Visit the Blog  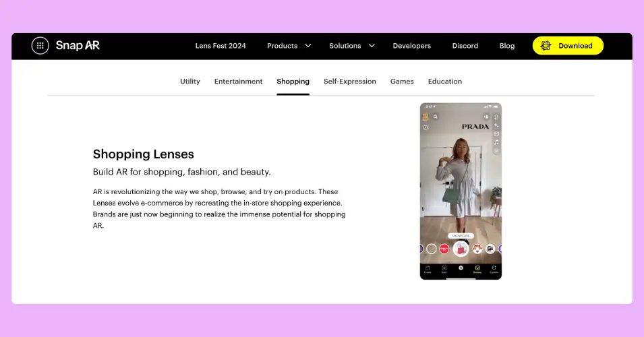tap(507, 46)
